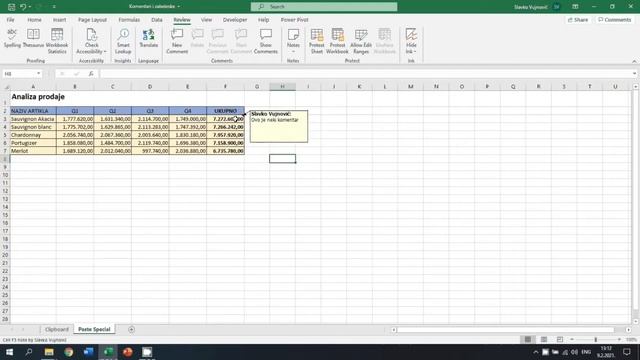
Task: Open the Developer tab
Action: tap(235, 20)
